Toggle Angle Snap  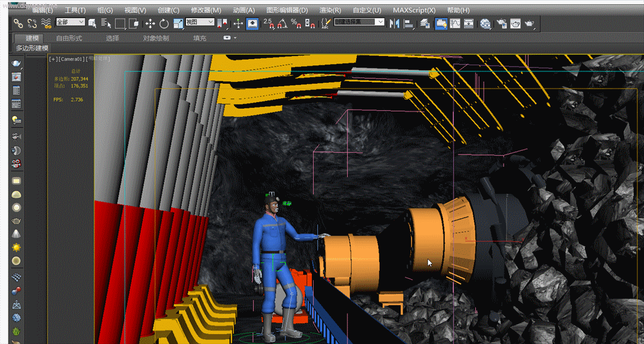tap(283, 23)
